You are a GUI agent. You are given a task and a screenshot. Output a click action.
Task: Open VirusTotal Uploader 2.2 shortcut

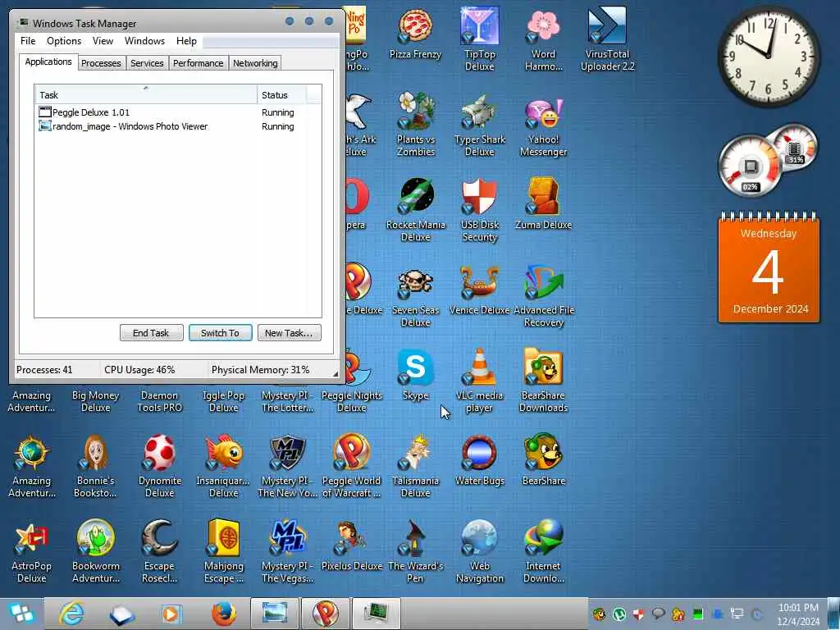point(608,39)
